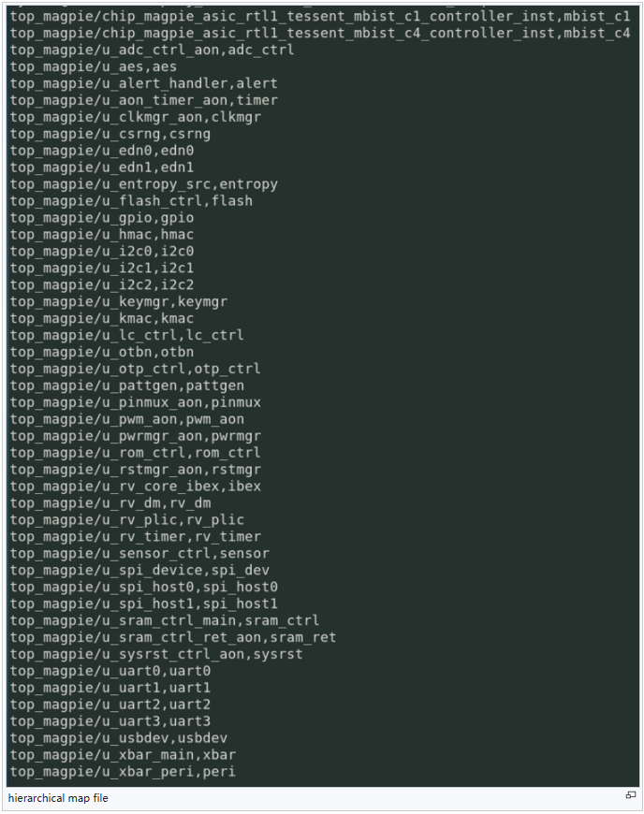This screenshot has height=814, width=644.
Task: Select the u_clkmgr_aon,clkmgr line
Action: click(136, 117)
